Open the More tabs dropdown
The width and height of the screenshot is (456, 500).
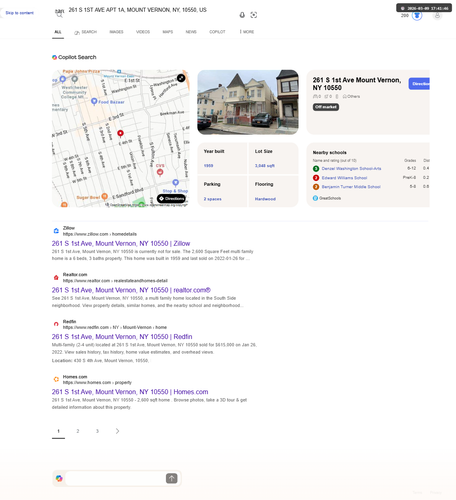click(x=247, y=32)
